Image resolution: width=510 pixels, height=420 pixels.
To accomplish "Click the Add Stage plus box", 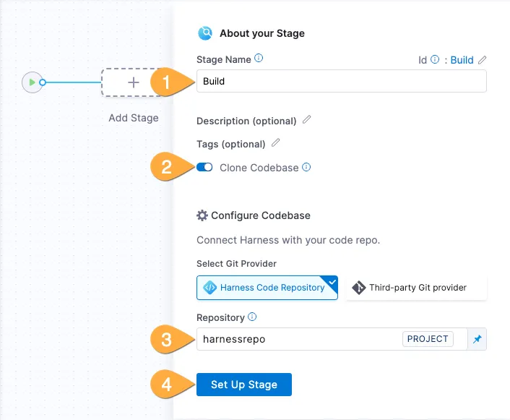I will click(134, 82).
